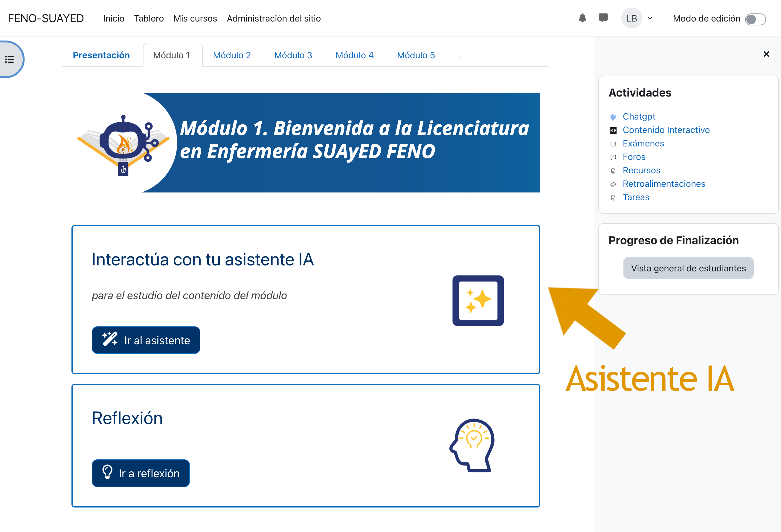The image size is (781, 532).
Task: Open the notifications bell
Action: 582,18
